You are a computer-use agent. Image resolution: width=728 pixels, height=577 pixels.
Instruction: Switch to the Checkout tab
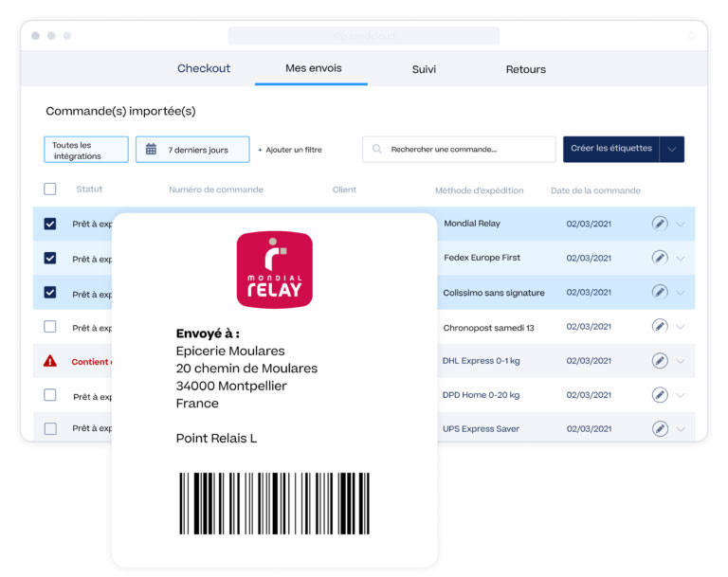click(204, 69)
